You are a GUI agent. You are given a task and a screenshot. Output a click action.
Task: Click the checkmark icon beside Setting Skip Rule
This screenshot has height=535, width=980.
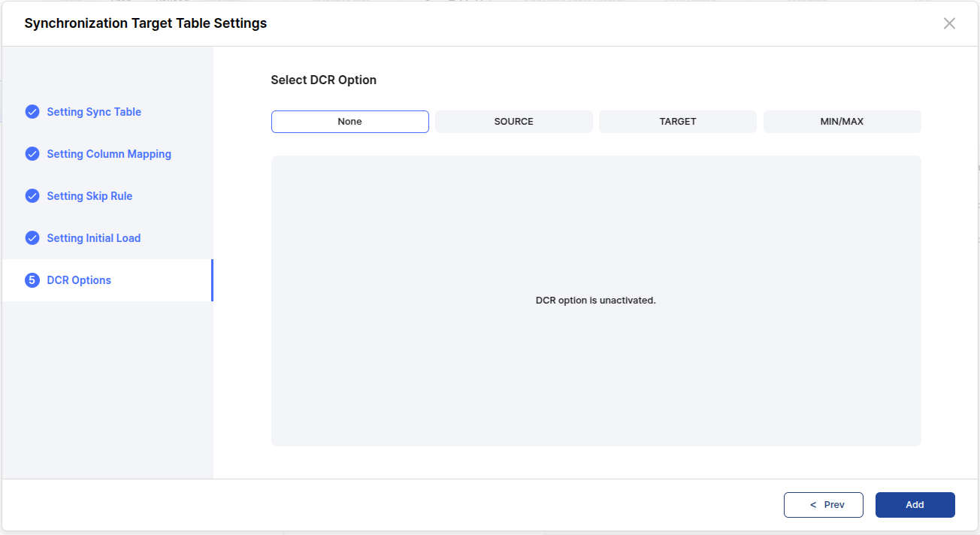32,196
